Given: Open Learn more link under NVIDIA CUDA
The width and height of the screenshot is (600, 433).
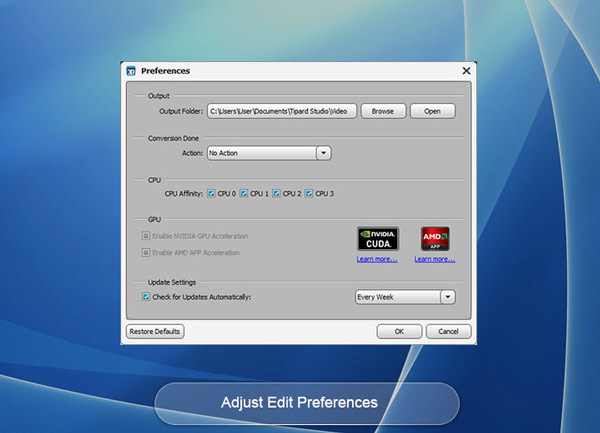Looking at the screenshot, I should [377, 259].
